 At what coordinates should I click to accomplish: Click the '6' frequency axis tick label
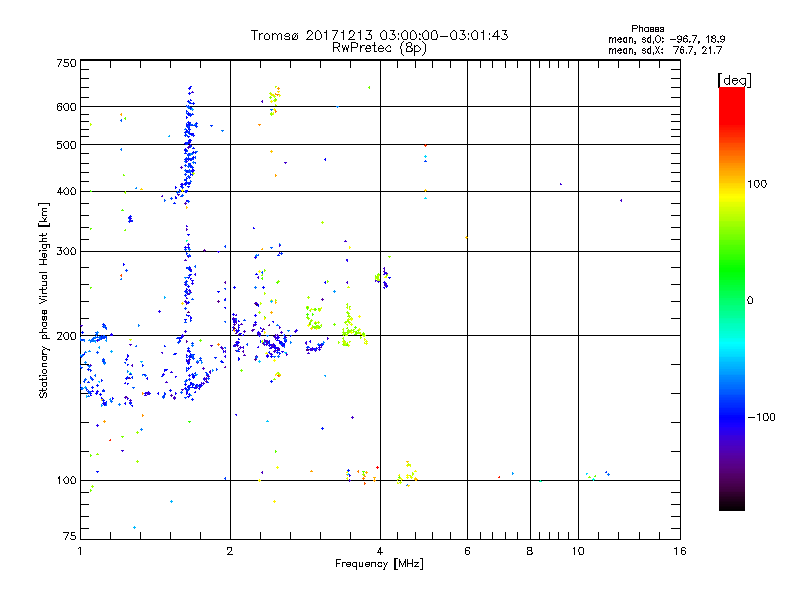pos(467,551)
